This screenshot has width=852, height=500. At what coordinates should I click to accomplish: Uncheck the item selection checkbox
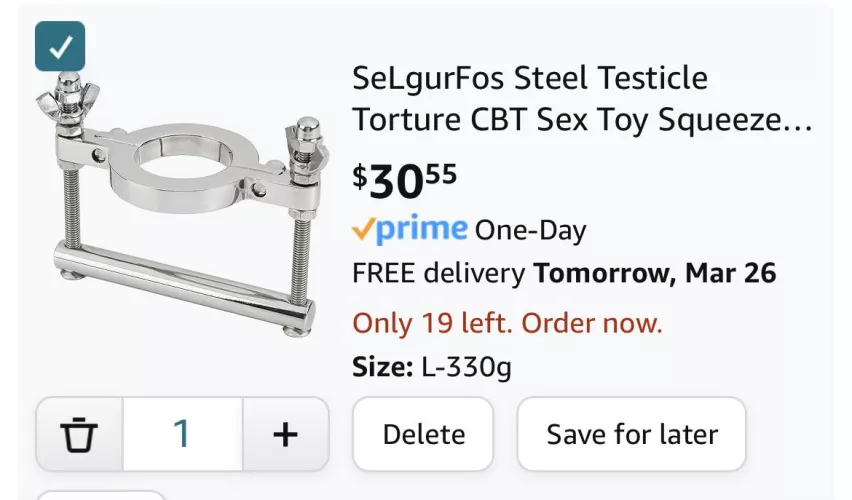[x=60, y=46]
